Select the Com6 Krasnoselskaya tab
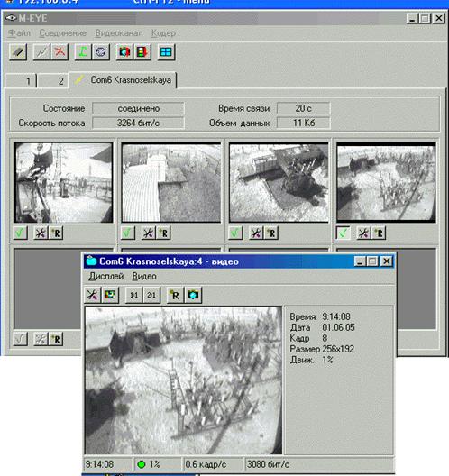 coord(123,80)
